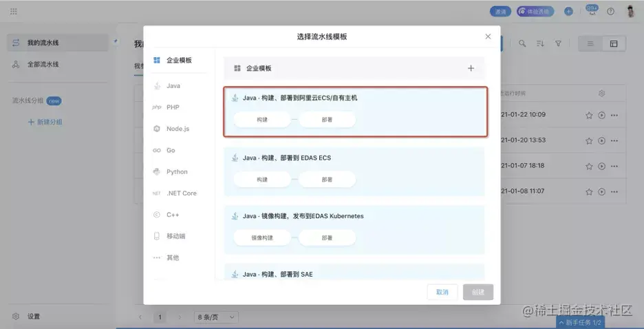Screen dimensions: 644x329
Task: Click 体验活动 button in top header
Action: (x=535, y=12)
